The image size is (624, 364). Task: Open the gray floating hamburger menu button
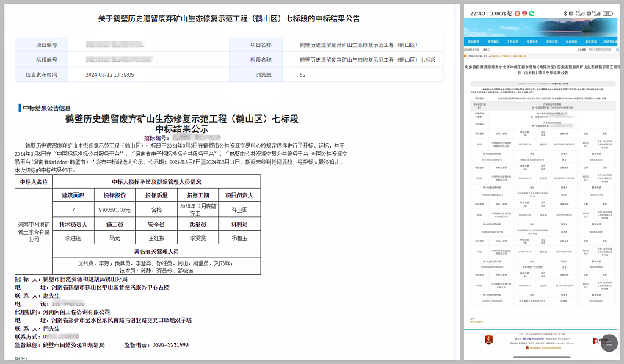tap(609, 343)
